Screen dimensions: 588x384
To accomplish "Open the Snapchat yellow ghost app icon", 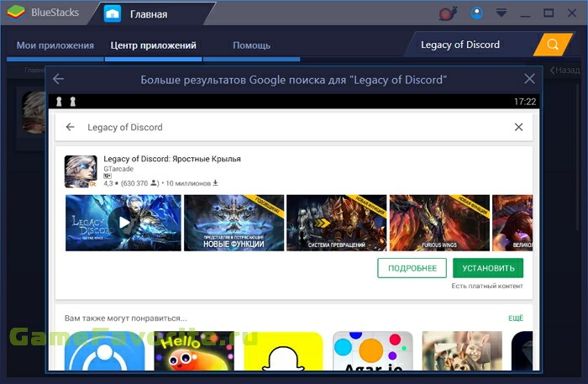I will [284, 351].
